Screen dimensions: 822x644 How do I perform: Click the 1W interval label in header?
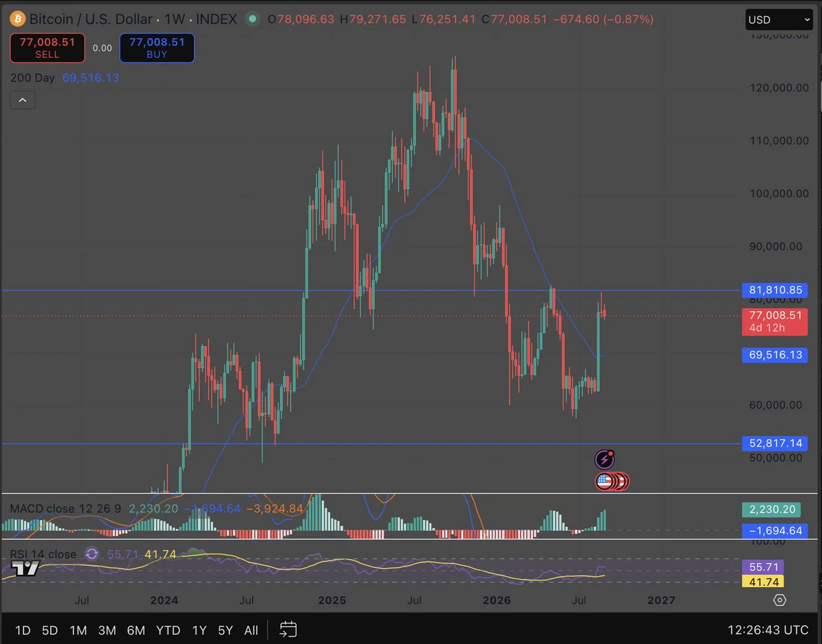[x=174, y=19]
